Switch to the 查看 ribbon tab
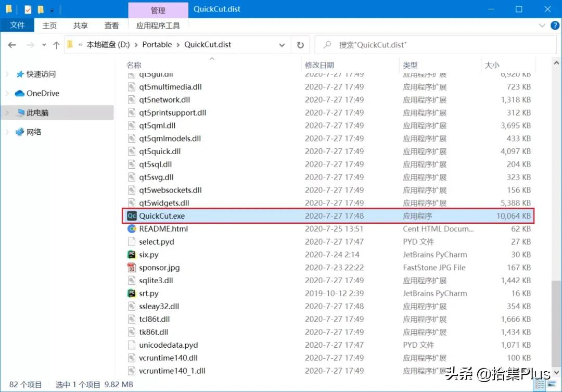This screenshot has height=392, width=562. click(x=111, y=26)
